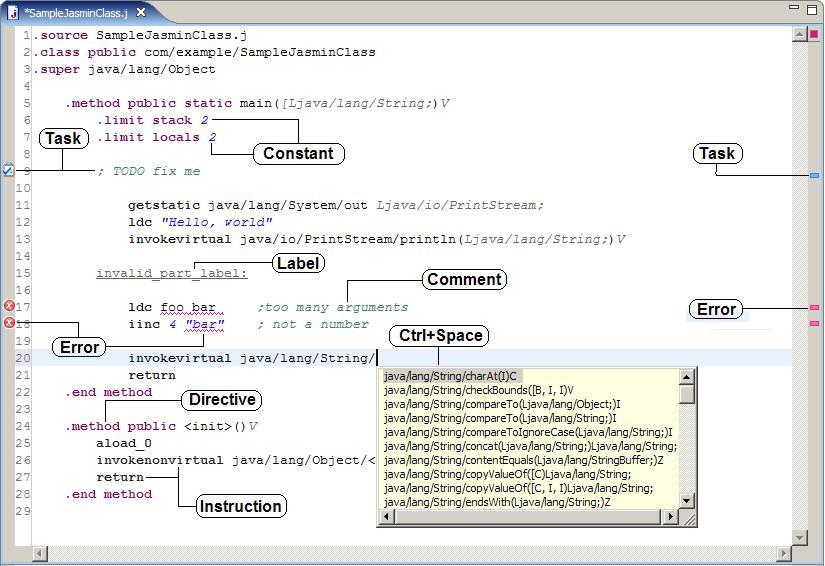Screen dimensions: 825x566
Task: Click editor horizontal scrollbar left arrow
Action: pos(40,553)
